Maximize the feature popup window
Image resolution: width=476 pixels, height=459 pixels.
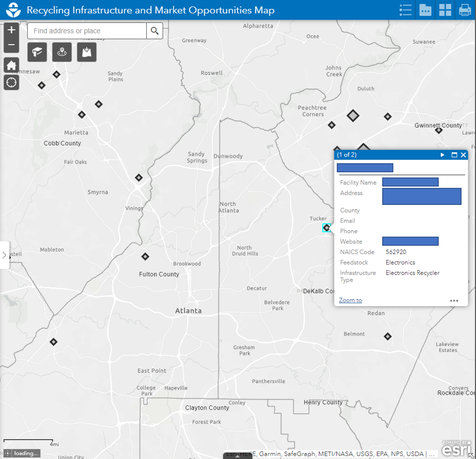454,155
